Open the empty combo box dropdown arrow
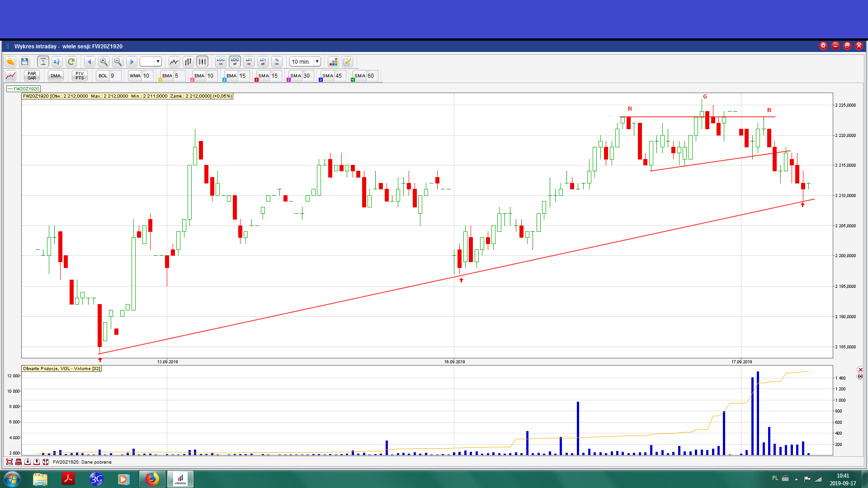The height and width of the screenshot is (488, 868). click(x=158, y=62)
